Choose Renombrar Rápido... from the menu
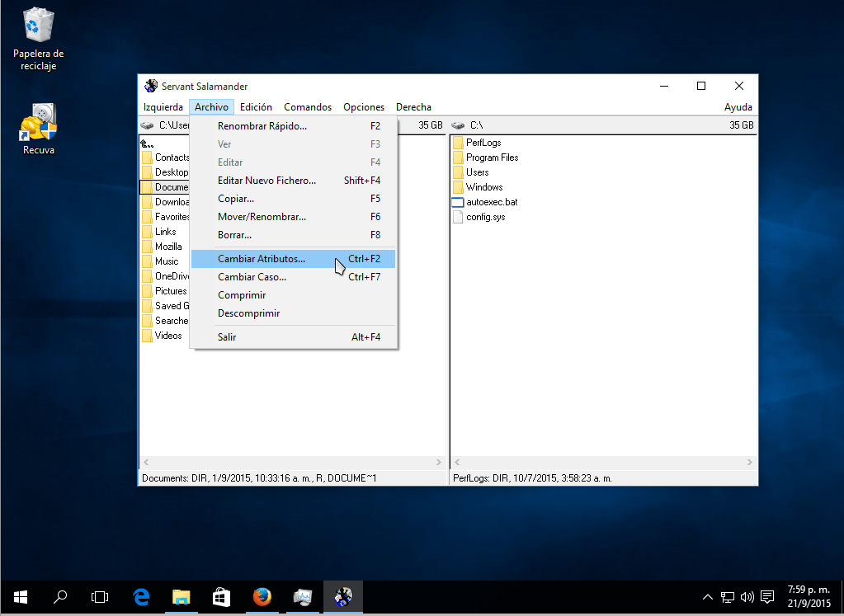This screenshot has width=844, height=616. coord(294,126)
